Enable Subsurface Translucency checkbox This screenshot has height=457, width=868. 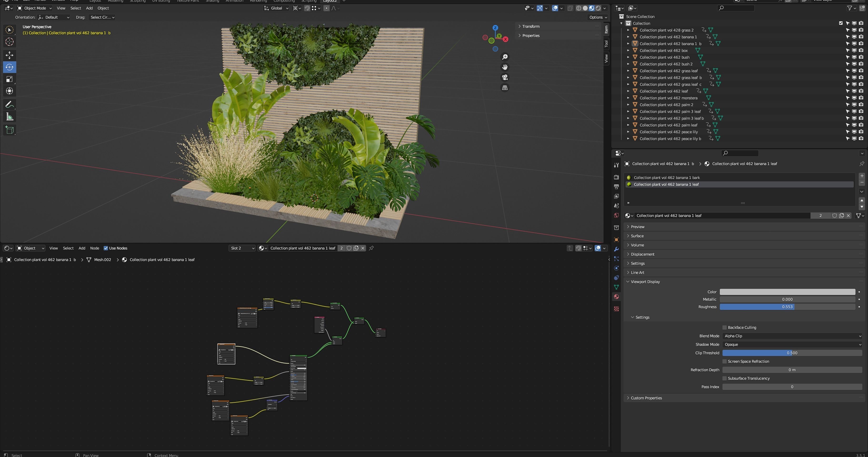[724, 378]
